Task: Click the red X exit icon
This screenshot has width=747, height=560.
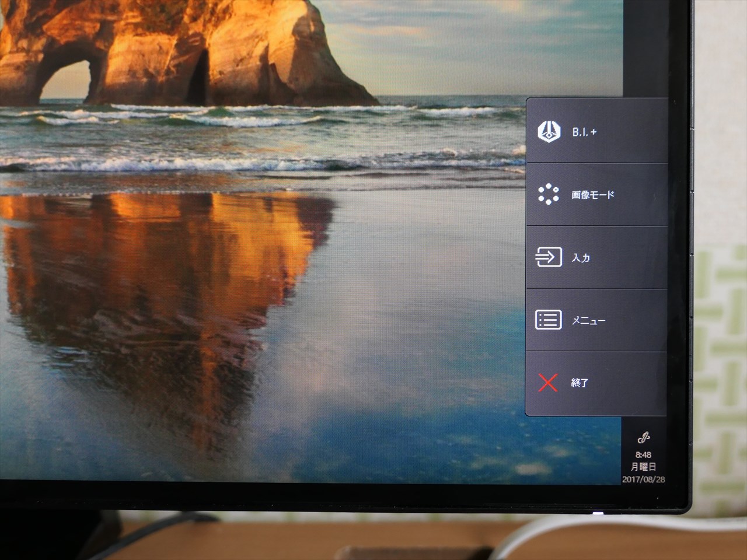Action: point(549,383)
